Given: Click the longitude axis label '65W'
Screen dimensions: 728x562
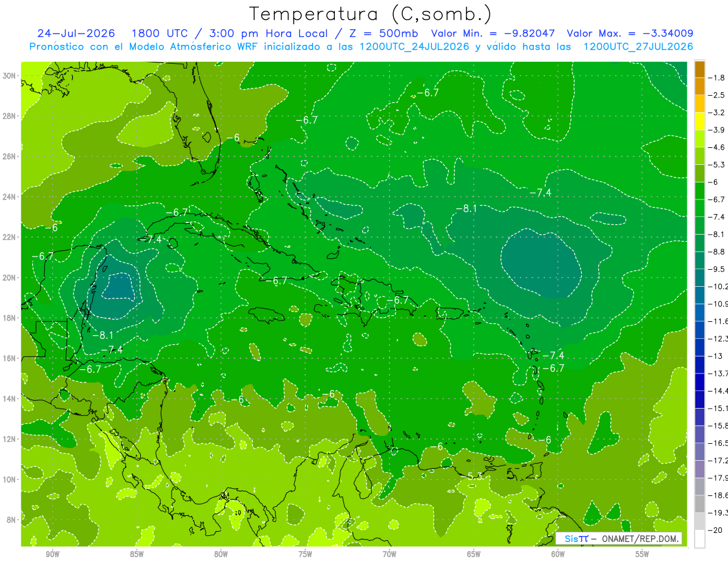Looking at the screenshot, I should point(474,554).
